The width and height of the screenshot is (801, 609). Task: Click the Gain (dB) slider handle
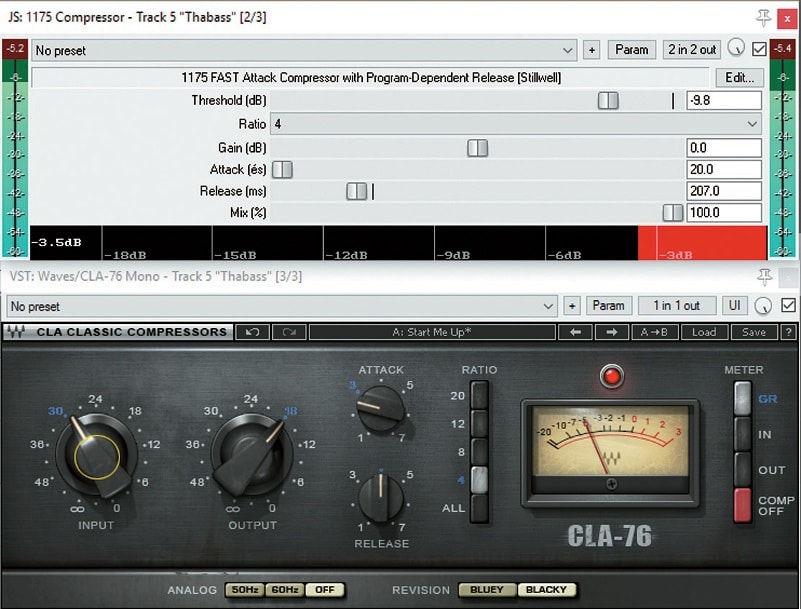478,148
